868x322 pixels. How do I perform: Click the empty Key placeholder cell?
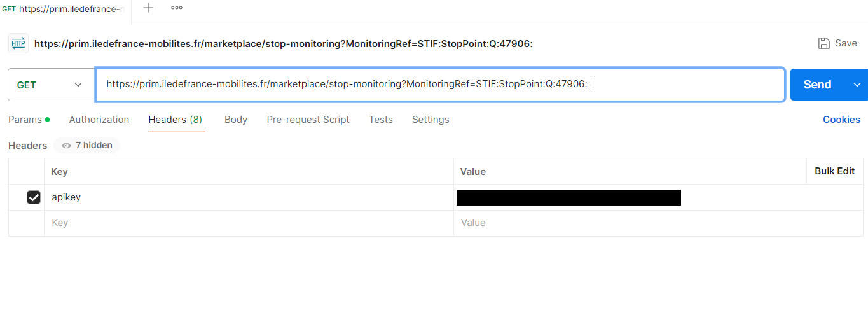(x=249, y=223)
